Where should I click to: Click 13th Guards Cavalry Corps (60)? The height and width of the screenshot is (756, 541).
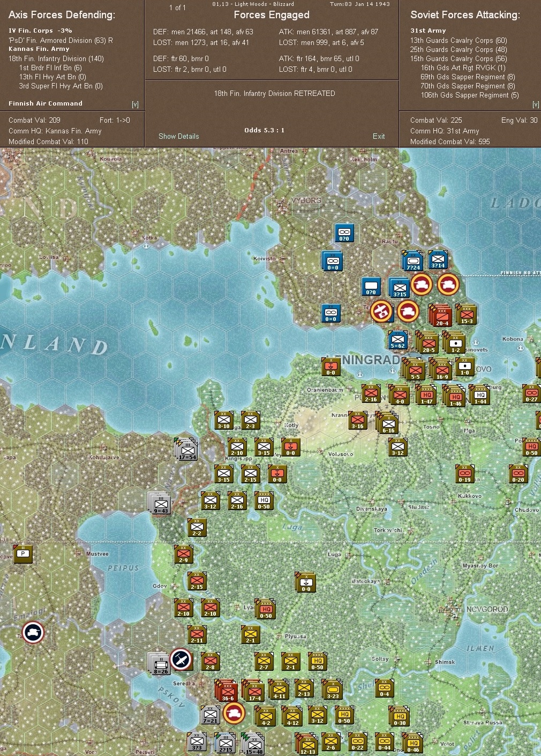[459, 41]
